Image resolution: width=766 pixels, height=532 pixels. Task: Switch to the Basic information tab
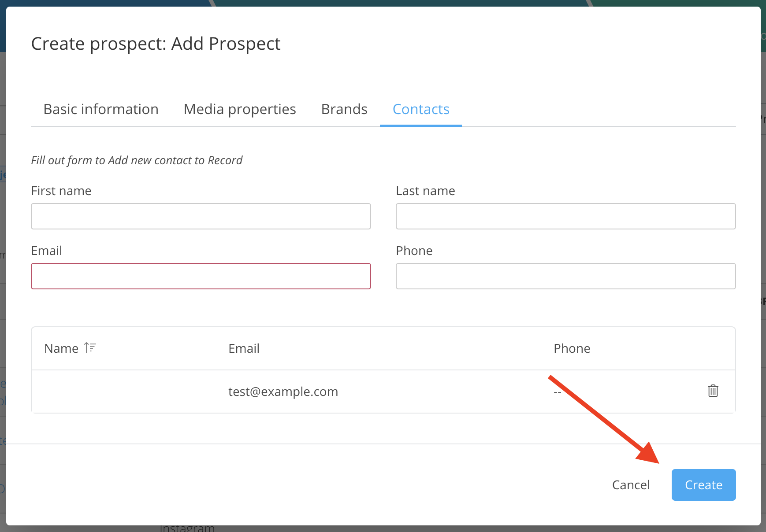click(x=101, y=109)
